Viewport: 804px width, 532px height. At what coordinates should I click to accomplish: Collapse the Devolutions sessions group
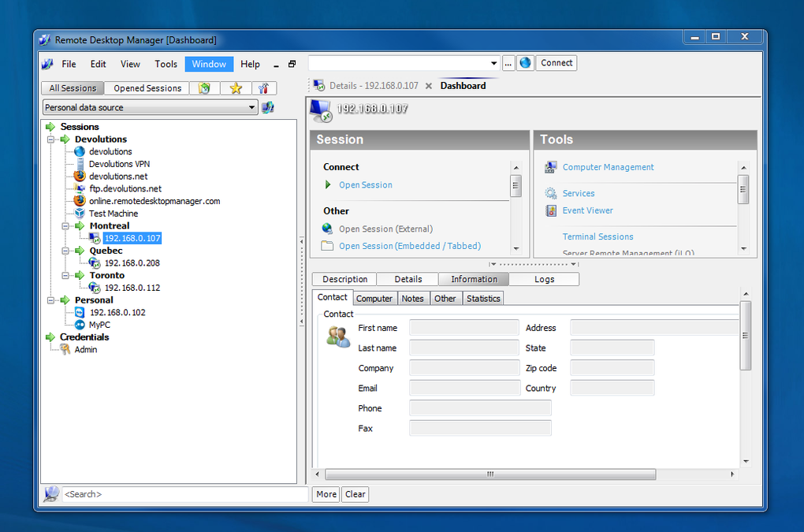[49, 139]
